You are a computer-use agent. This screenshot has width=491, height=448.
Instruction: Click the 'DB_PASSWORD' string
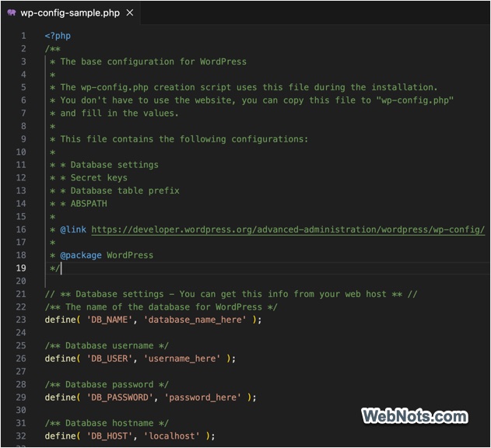tap(120, 397)
